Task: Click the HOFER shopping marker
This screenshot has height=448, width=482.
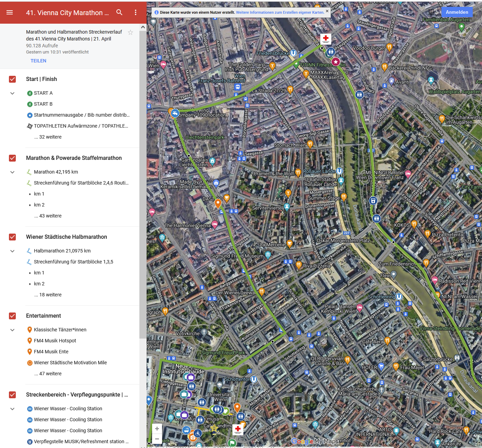Action: (381, 366)
